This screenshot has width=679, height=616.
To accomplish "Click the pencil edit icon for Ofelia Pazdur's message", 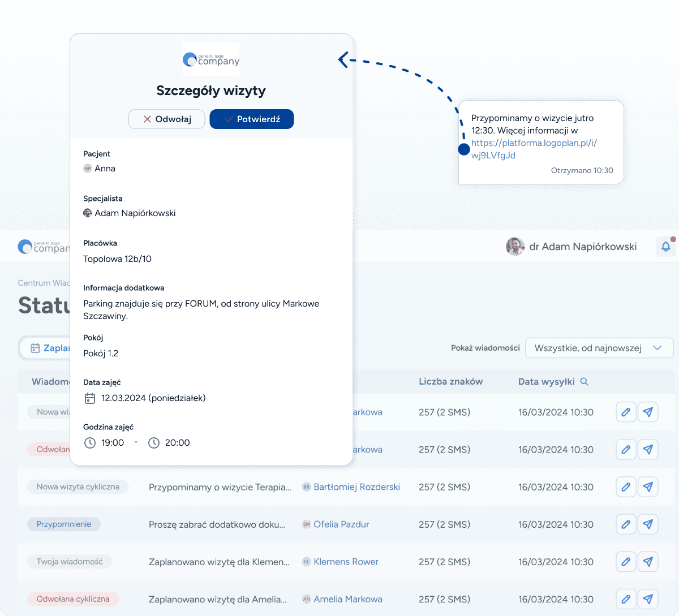I will pyautogui.click(x=626, y=524).
